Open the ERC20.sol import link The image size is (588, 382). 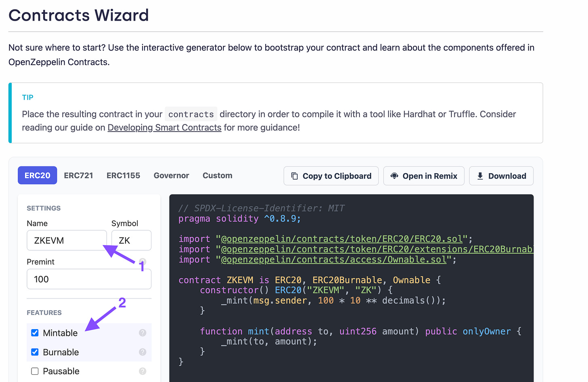(342, 239)
